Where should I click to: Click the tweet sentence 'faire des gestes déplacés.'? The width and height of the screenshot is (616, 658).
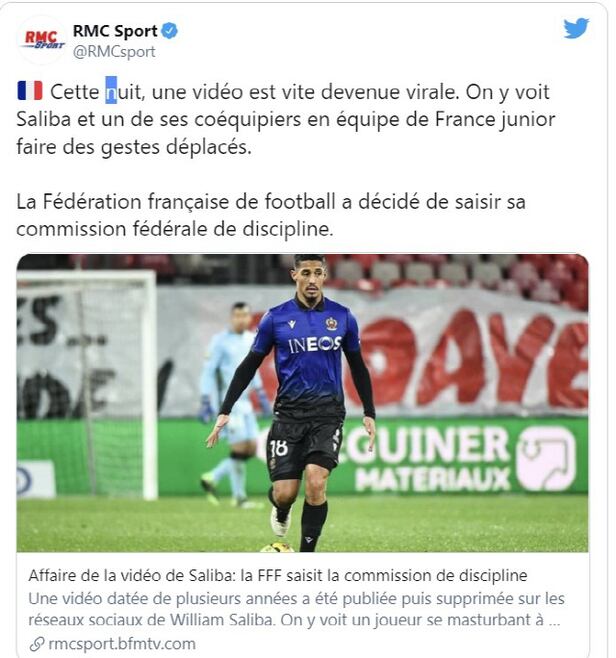point(134,147)
